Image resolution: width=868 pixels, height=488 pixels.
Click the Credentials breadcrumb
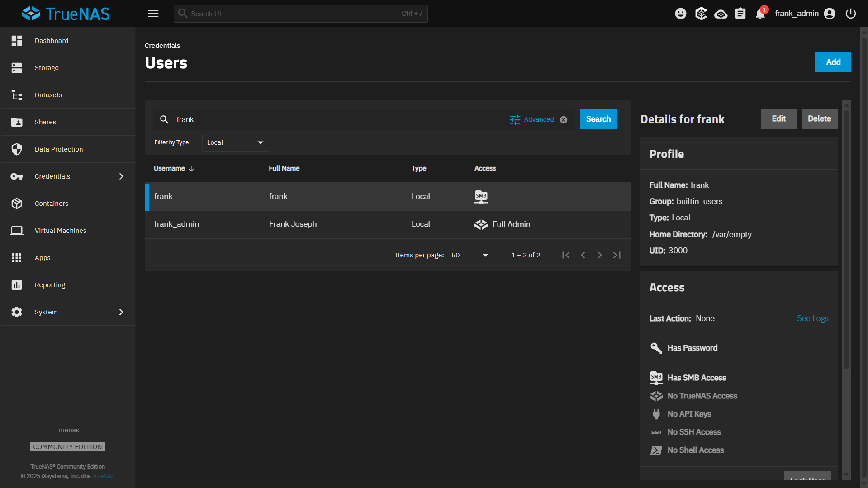pos(162,46)
